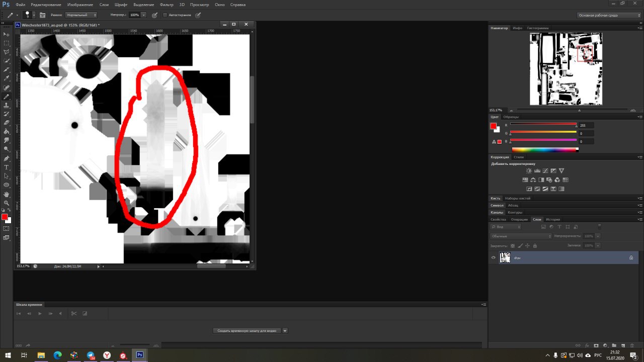Switch to the История tab
The image size is (644, 362).
(x=553, y=219)
